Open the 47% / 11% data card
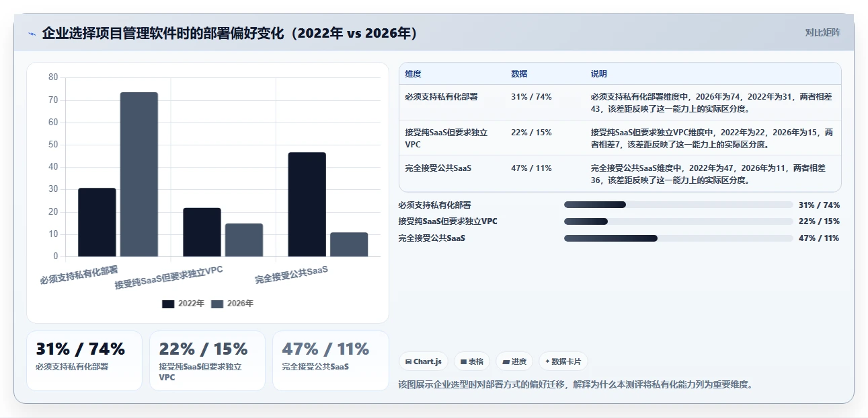868x418 pixels. [330, 360]
